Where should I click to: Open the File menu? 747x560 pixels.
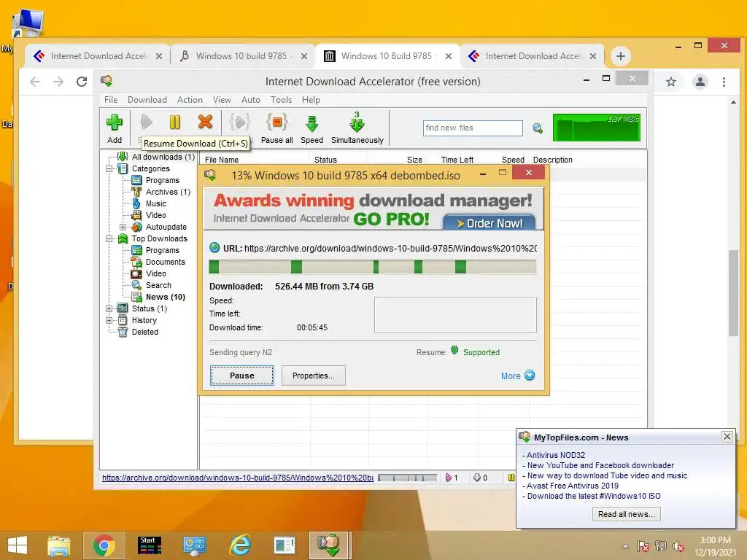click(111, 99)
